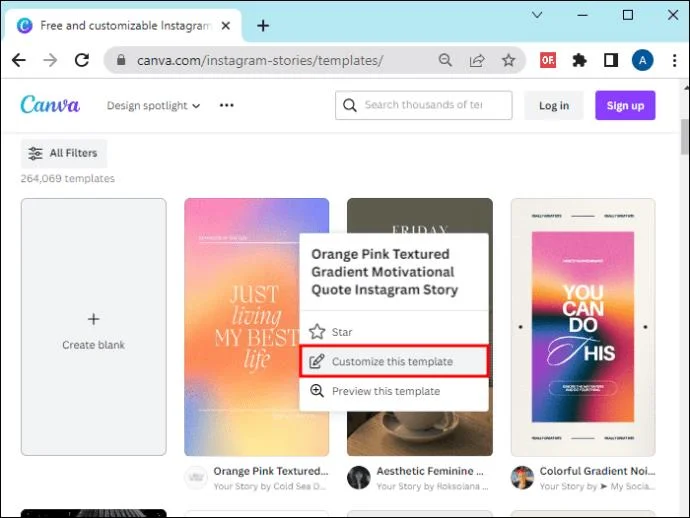Click Your Story by Cold Sea text

click(x=270, y=486)
